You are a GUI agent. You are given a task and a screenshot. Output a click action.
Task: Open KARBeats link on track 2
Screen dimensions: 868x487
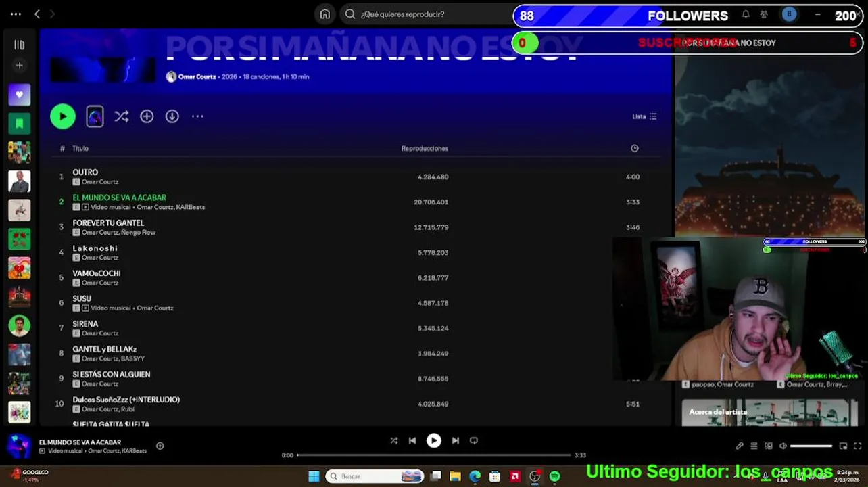click(191, 207)
